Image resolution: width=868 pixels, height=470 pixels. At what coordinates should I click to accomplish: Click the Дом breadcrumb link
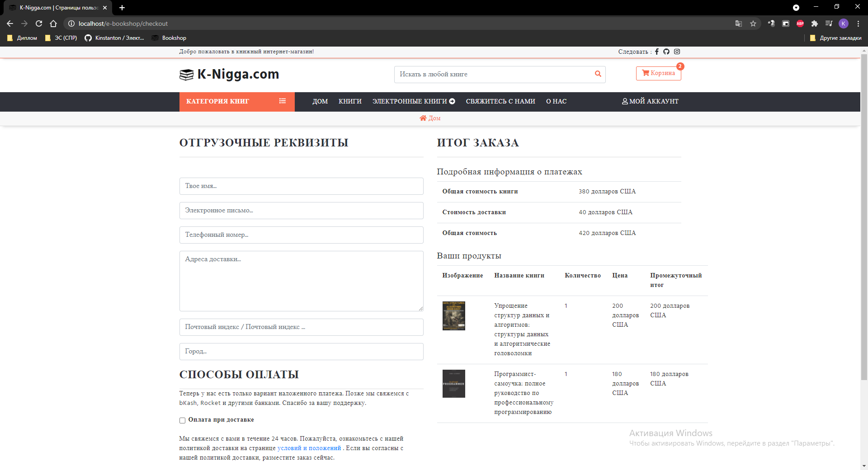[434, 118]
